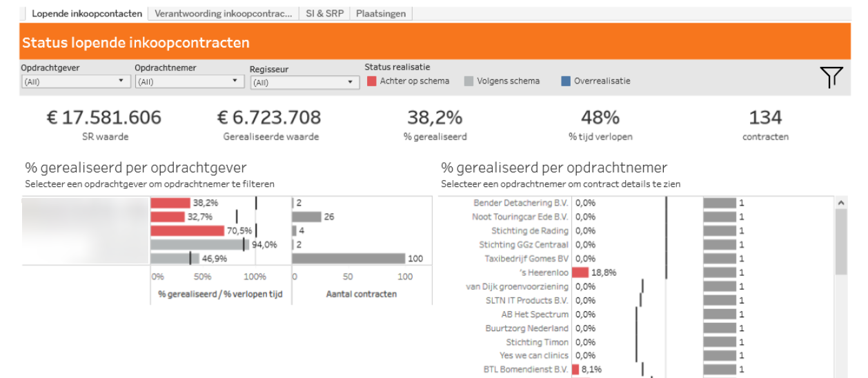Select the red 70,5% bar
This screenshot has width=868, height=378.
click(x=188, y=230)
